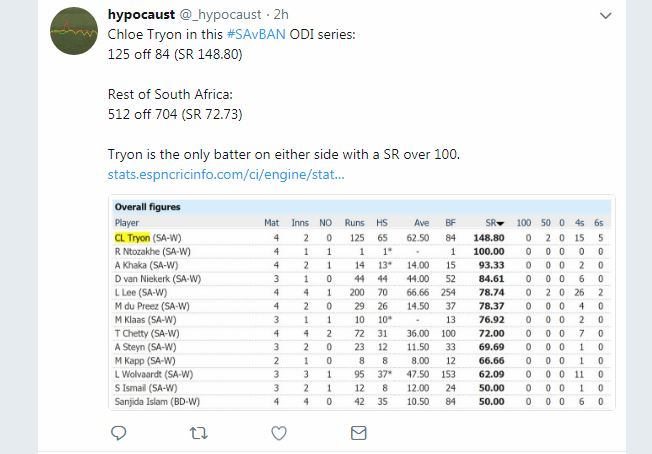
Task: Click the highlighted CL Tryon player name
Action: coord(132,237)
